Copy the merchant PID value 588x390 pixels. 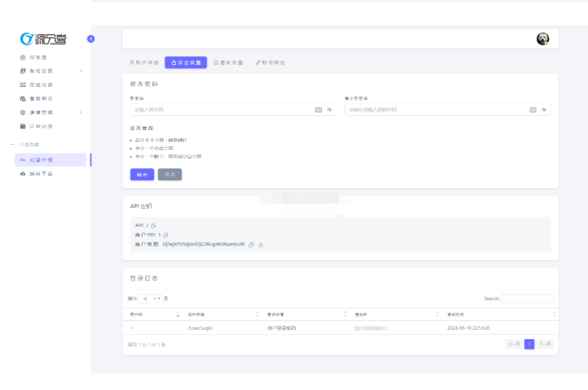tap(165, 235)
